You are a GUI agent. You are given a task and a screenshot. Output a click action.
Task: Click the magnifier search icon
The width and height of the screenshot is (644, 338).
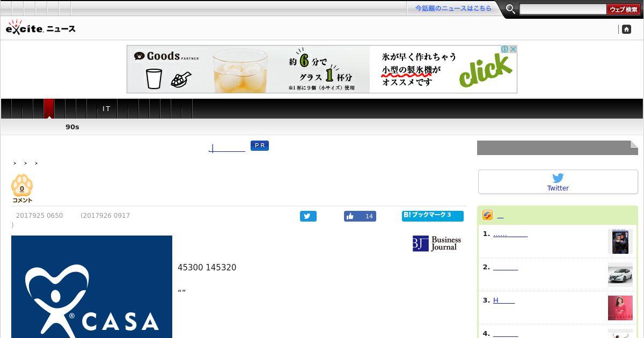coord(511,9)
